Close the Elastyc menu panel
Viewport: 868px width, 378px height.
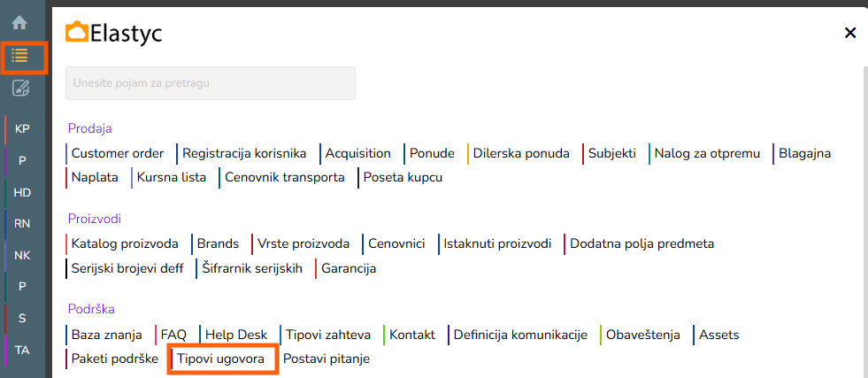(x=850, y=33)
